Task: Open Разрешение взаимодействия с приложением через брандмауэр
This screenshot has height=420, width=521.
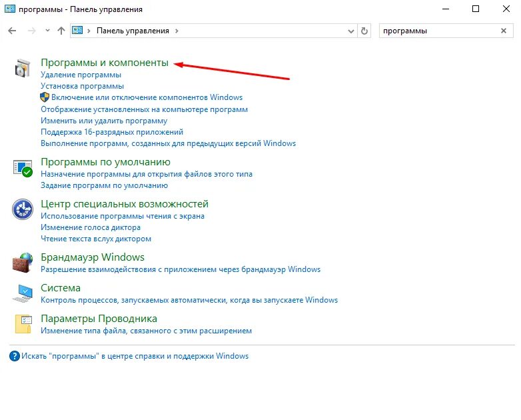Action: [181, 269]
